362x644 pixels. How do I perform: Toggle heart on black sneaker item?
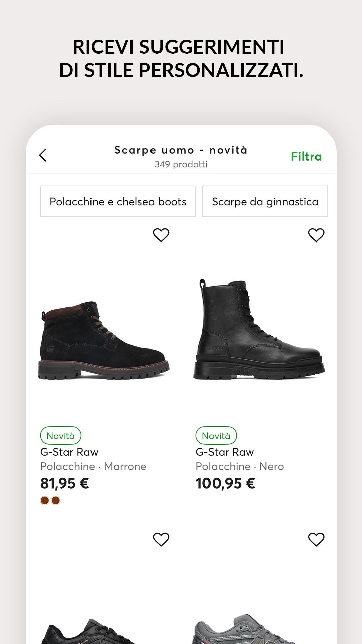coord(161,539)
